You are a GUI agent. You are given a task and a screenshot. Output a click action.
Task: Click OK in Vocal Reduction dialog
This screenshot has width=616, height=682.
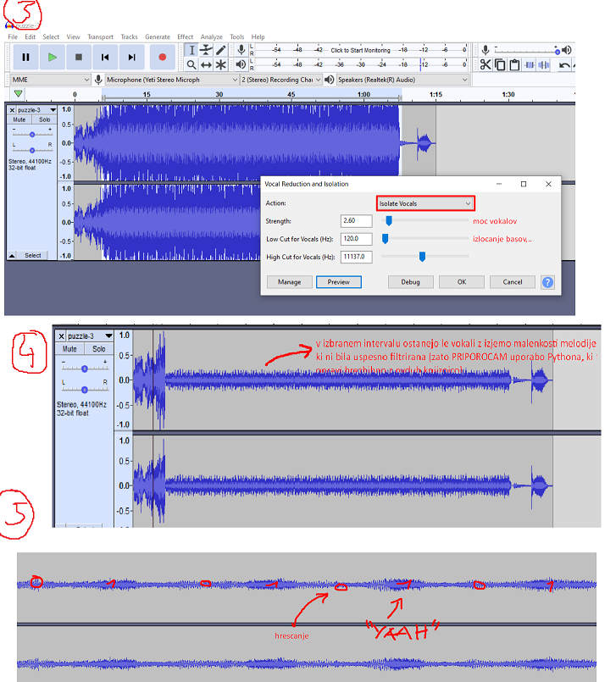(461, 282)
